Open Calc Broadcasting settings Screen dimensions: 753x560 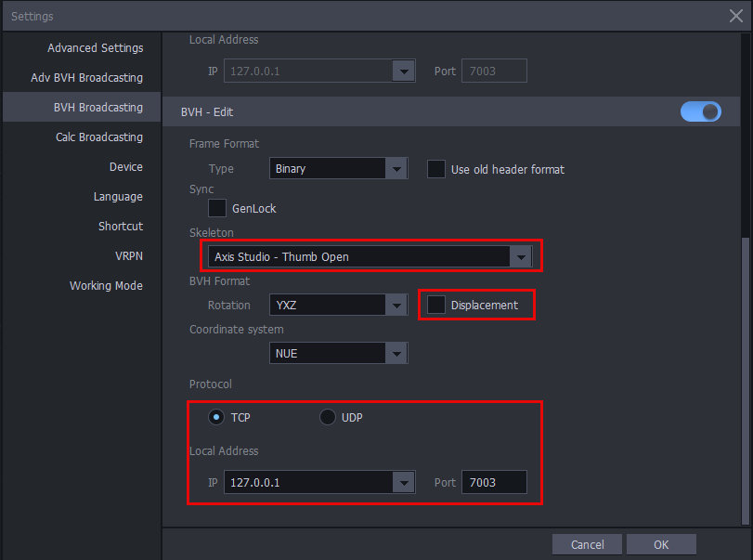pyautogui.click(x=99, y=137)
